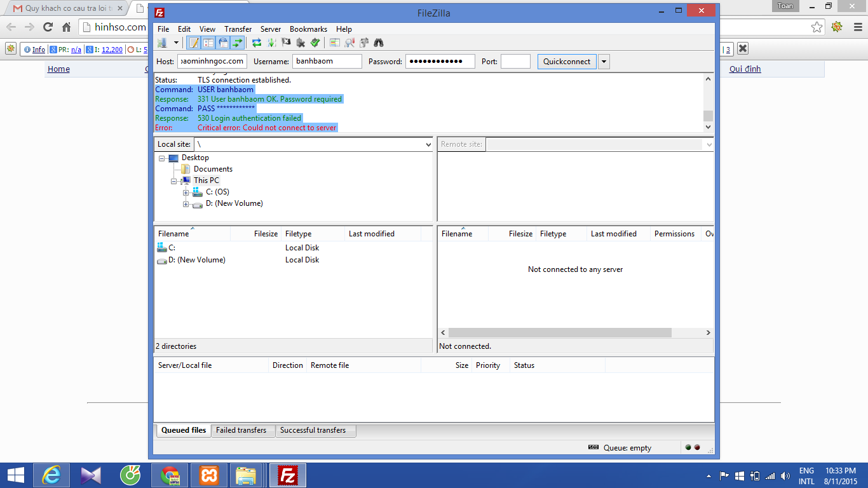Image resolution: width=868 pixels, height=488 pixels.
Task: Expand the C: (OS) drive node
Action: click(x=186, y=192)
